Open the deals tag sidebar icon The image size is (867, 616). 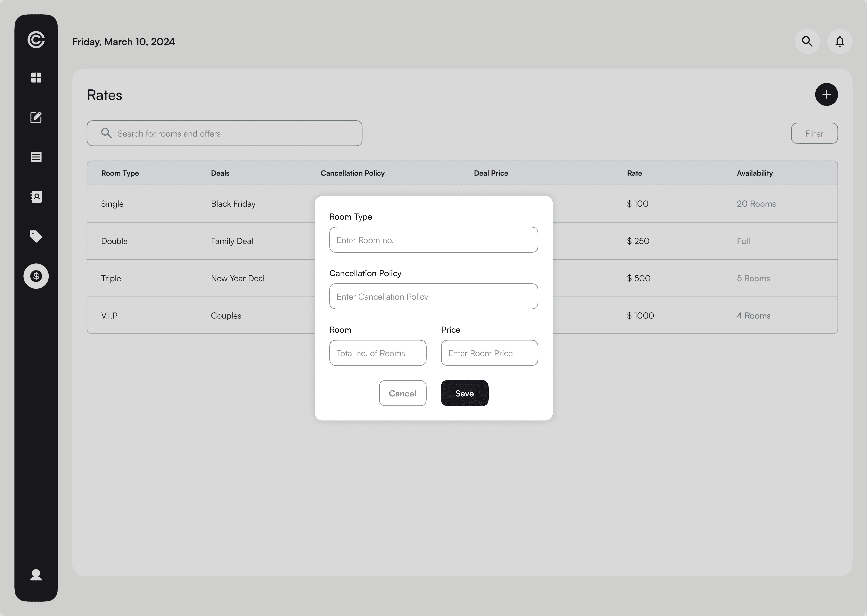(36, 236)
